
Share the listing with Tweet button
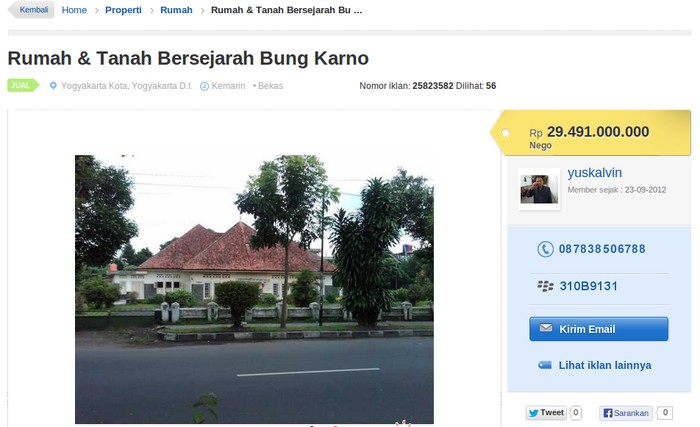pyautogui.click(x=546, y=413)
